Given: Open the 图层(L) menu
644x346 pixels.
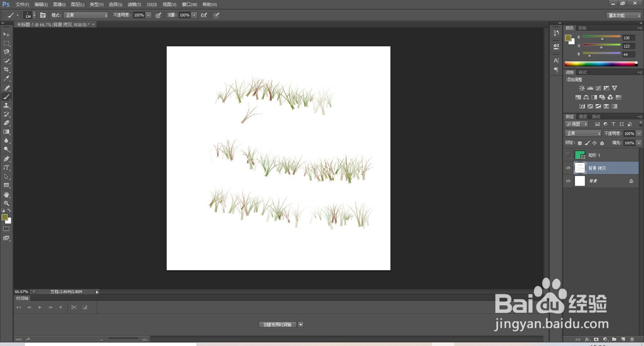Looking at the screenshot, I should pos(78,4).
